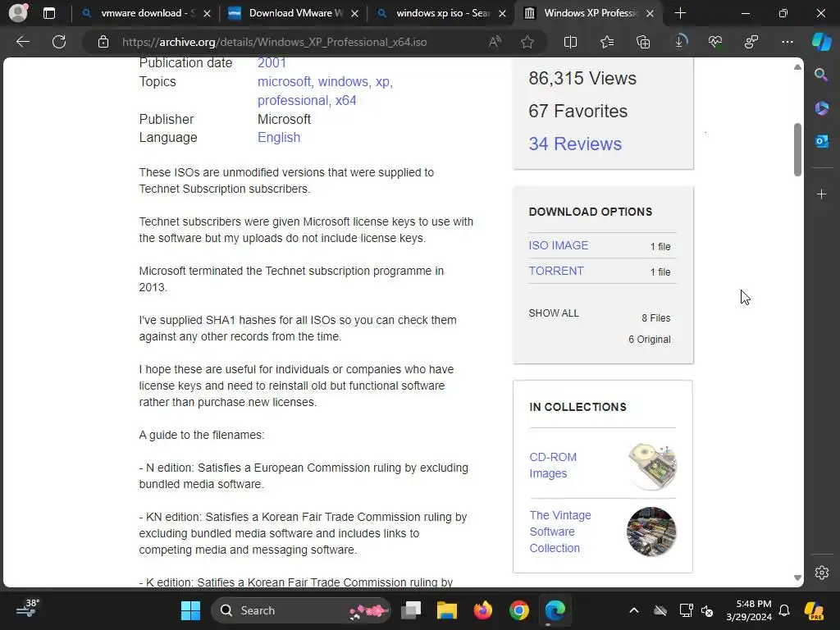This screenshot has width=840, height=630.
Task: Download the ISO IMAGE option
Action: (558, 245)
